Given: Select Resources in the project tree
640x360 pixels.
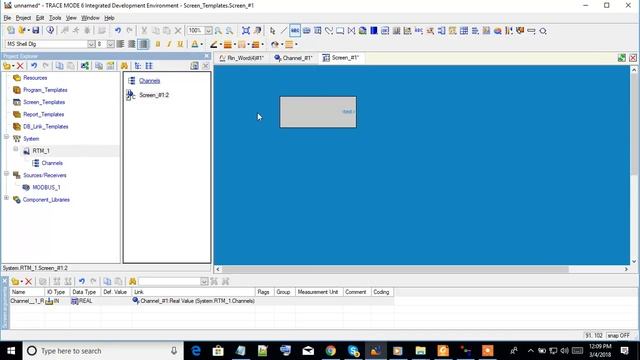Looking at the screenshot, I should 35,78.
